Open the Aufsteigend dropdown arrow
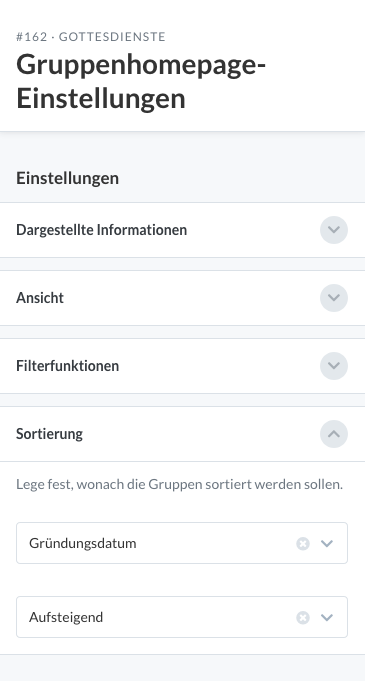The image size is (365, 681). [x=327, y=617]
